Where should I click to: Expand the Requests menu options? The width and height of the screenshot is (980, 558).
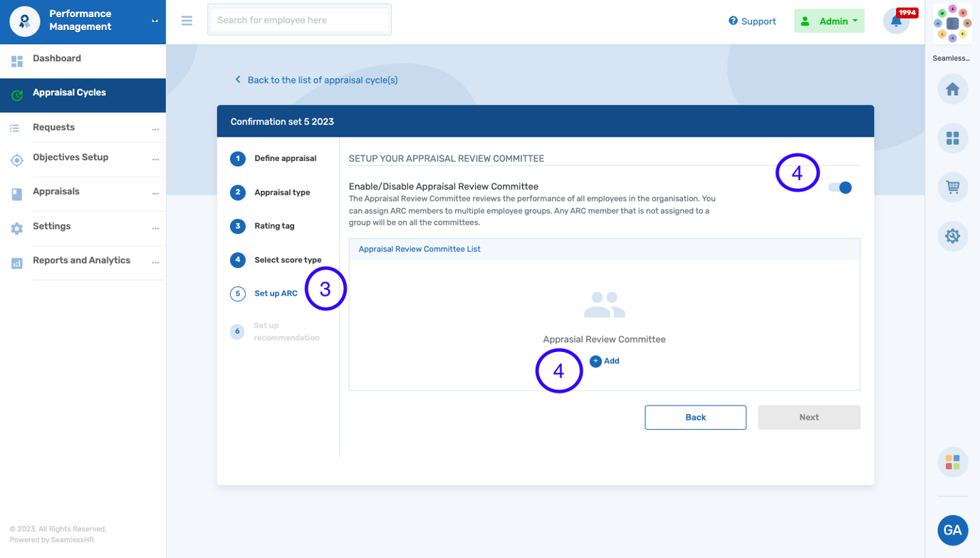coord(155,129)
